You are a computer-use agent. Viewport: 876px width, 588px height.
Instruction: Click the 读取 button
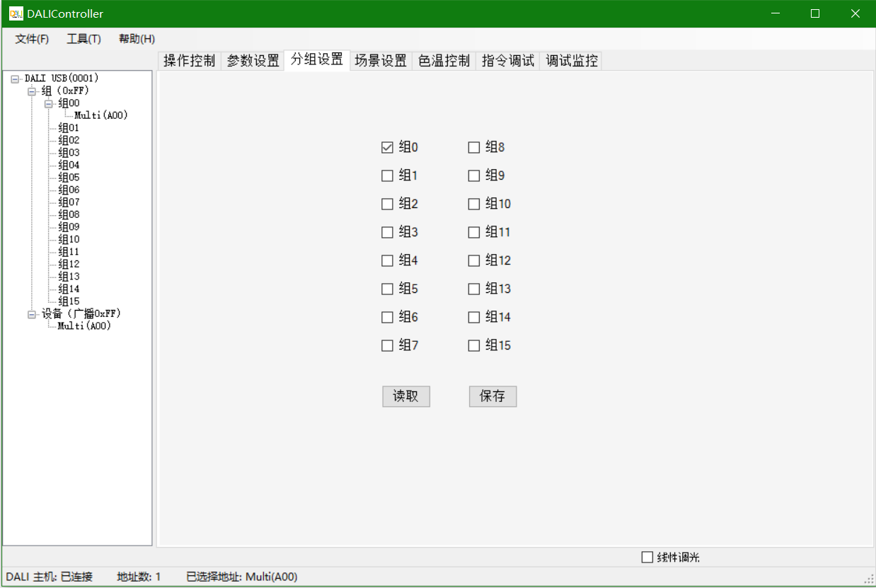click(406, 396)
